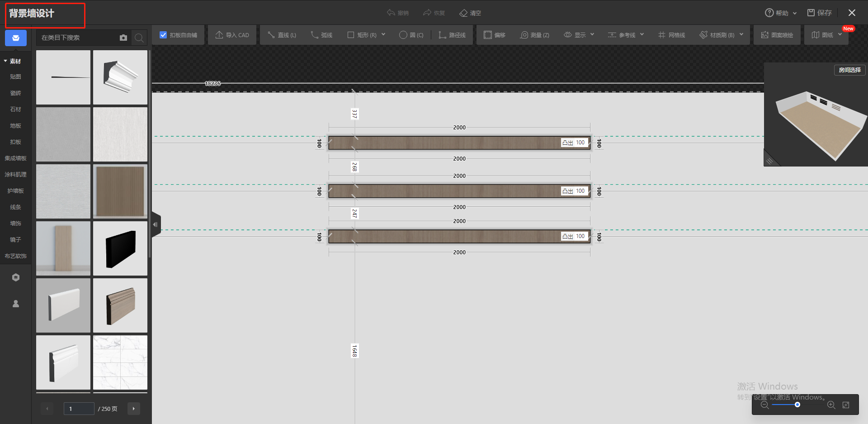Select the white crown molding thumbnail
This screenshot has height=424, width=868.
tap(120, 77)
